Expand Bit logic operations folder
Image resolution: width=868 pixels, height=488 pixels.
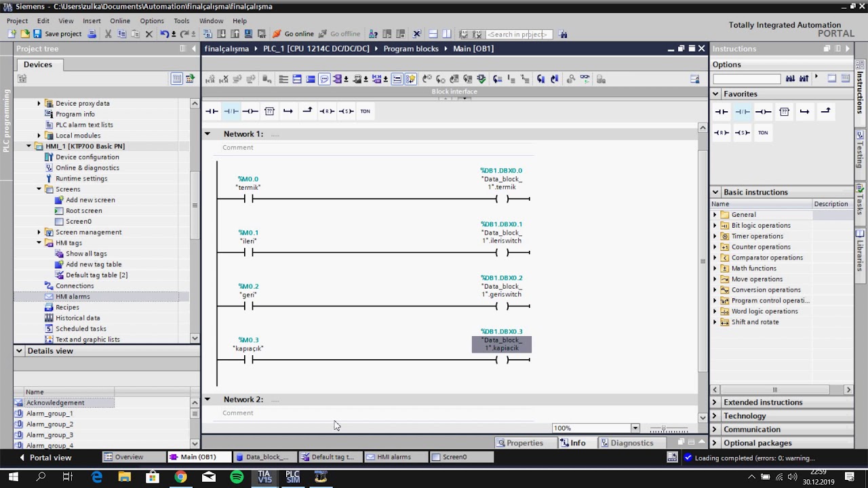(715, 226)
